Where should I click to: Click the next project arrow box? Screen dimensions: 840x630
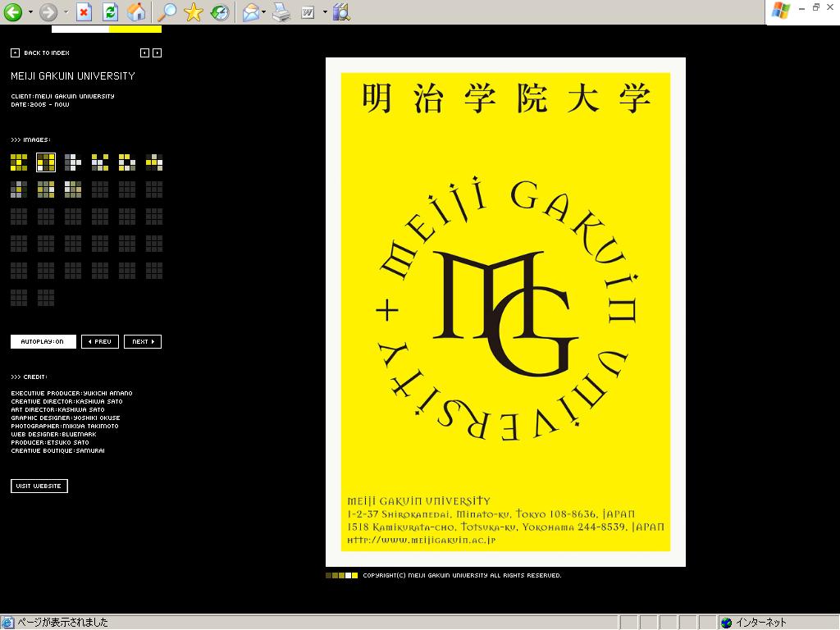tap(157, 53)
